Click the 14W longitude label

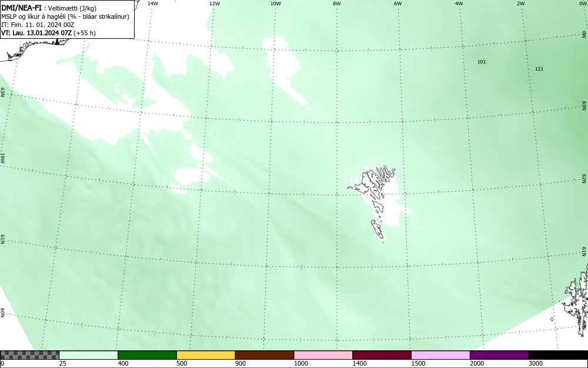tap(153, 4)
